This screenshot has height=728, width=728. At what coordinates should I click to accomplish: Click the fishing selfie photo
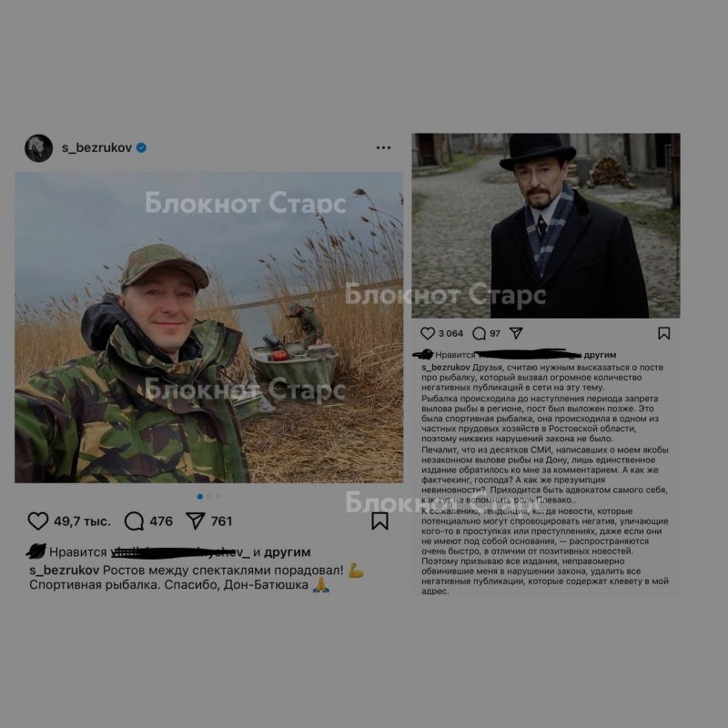[209, 328]
